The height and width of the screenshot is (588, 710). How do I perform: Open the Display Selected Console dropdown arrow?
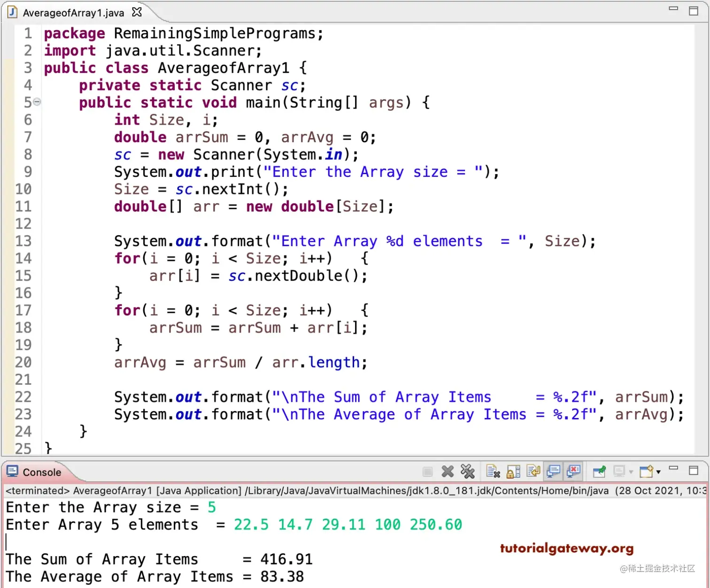631,472
